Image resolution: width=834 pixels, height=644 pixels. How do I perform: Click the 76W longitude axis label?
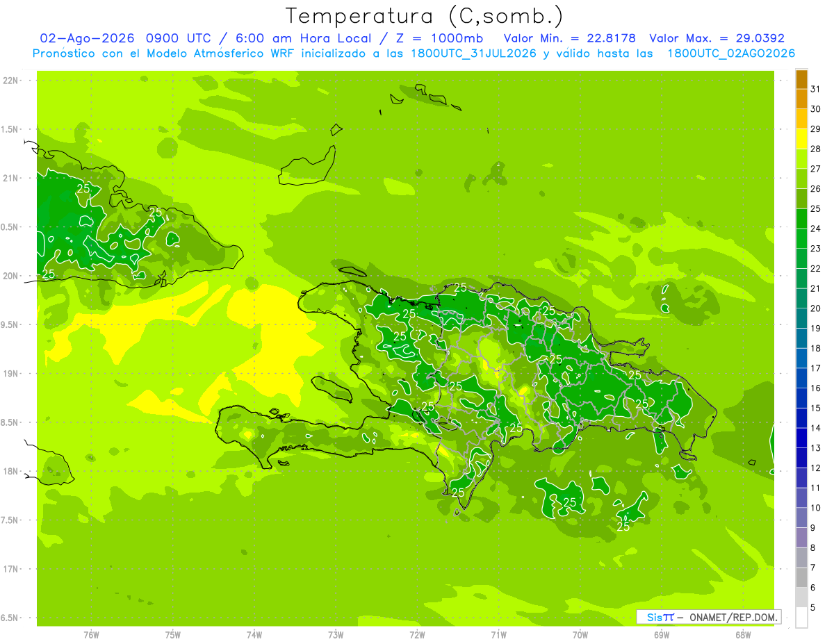tap(91, 634)
